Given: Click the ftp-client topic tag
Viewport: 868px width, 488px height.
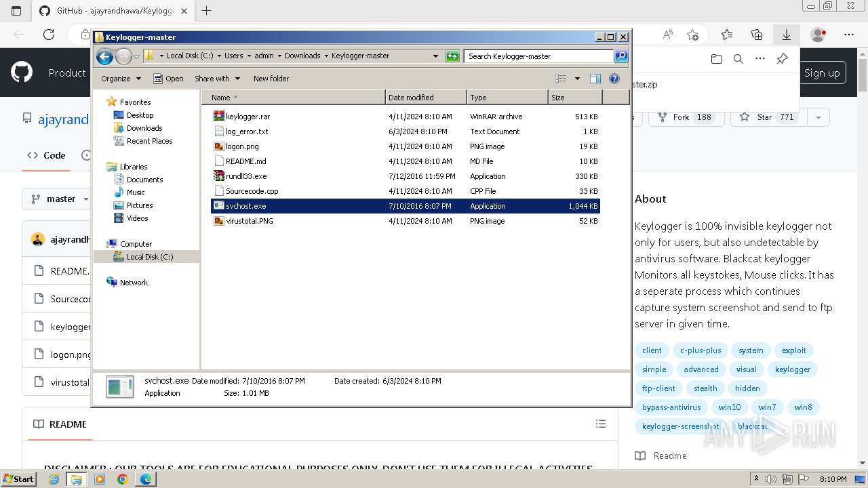Looking at the screenshot, I should tap(658, 388).
